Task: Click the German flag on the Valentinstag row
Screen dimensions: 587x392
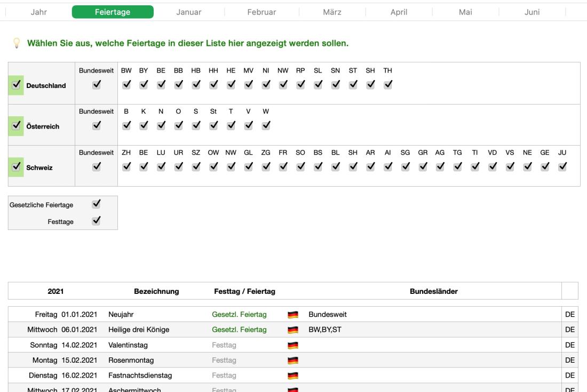Action: pyautogui.click(x=292, y=345)
